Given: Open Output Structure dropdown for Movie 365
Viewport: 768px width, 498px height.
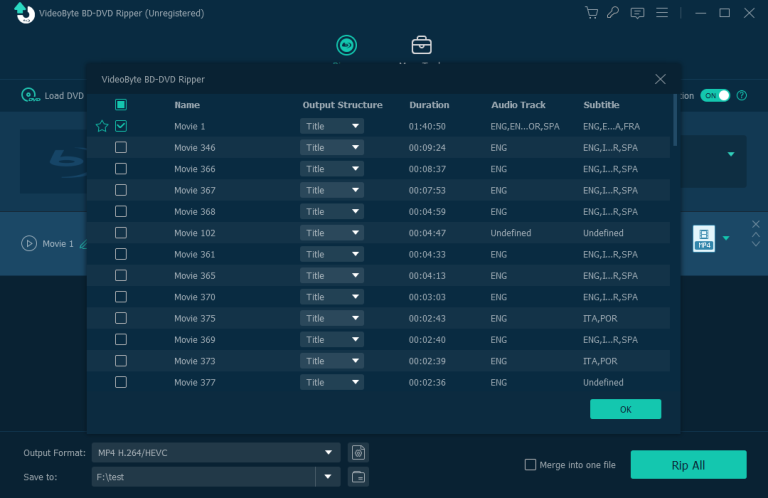Looking at the screenshot, I should (332, 276).
